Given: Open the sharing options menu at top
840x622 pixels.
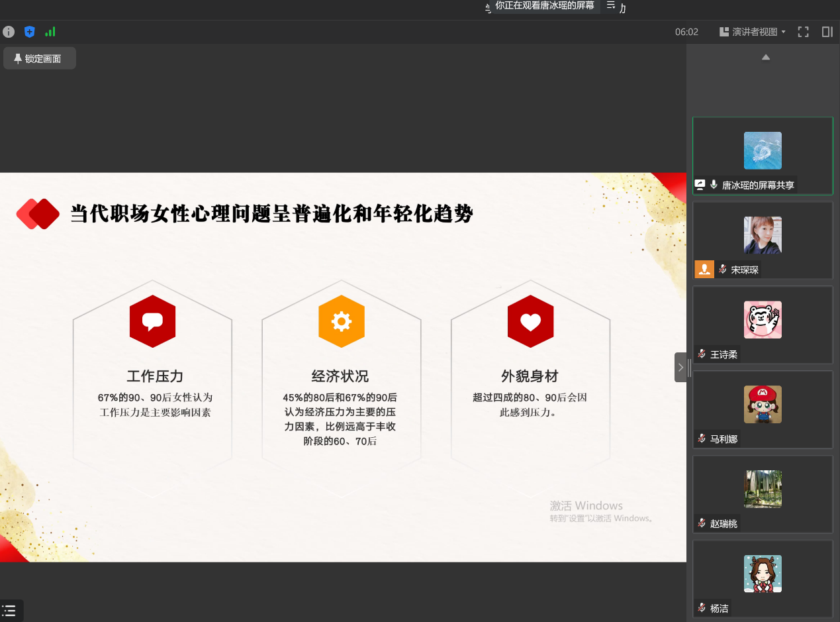Looking at the screenshot, I should (x=611, y=6).
